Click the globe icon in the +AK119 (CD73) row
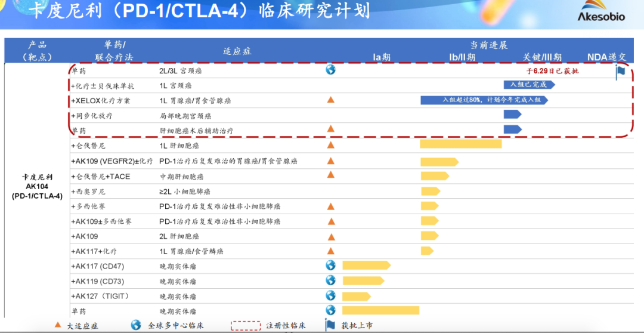Screen dimensions: 644x333 click(330, 280)
